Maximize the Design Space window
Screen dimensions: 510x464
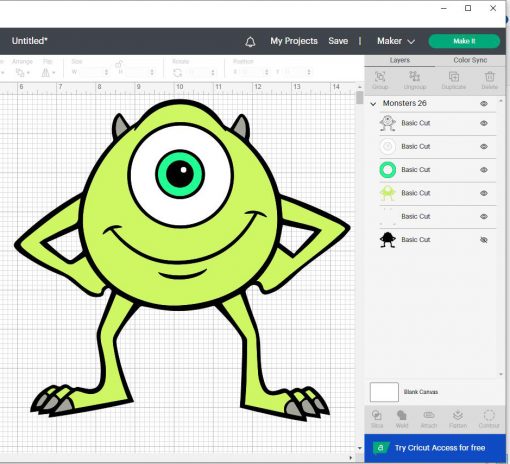pyautogui.click(x=468, y=8)
